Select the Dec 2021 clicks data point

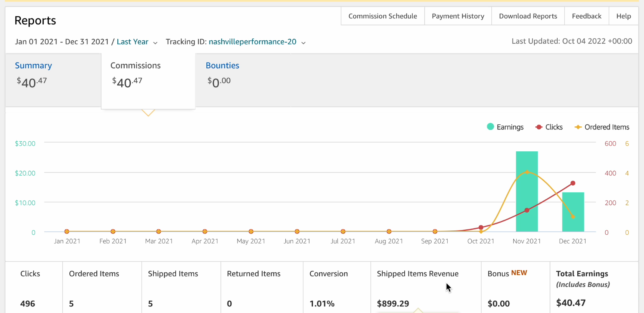573,183
